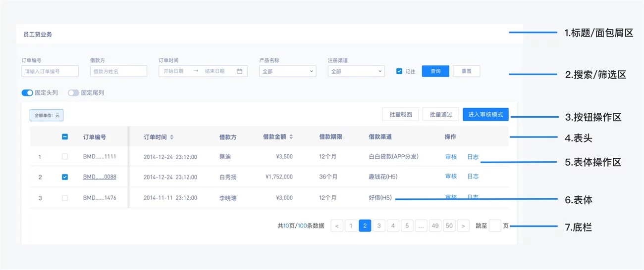Go to next page arrow

coord(463,226)
